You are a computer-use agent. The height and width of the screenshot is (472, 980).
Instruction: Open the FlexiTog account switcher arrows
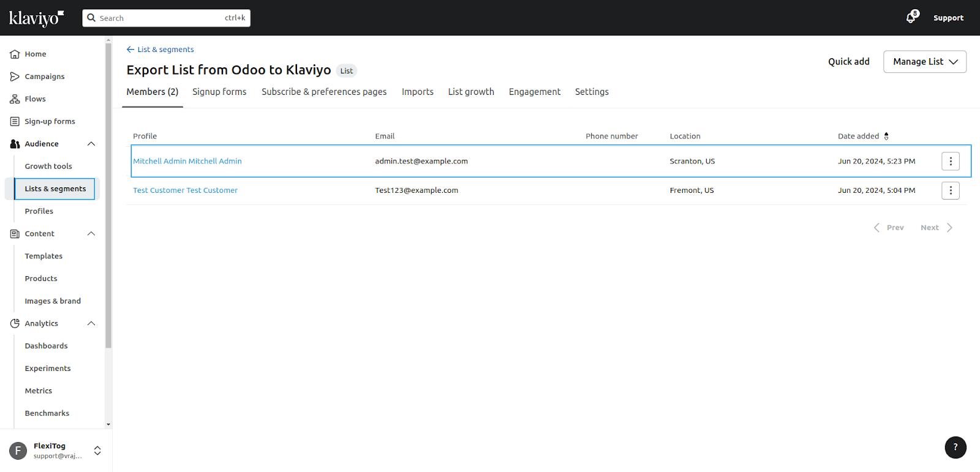(x=97, y=451)
